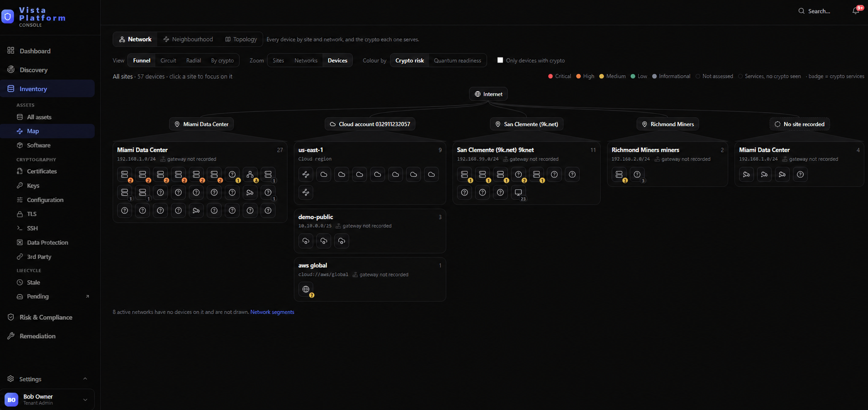
Task: Click the network hub device in Miami Data Center
Action: point(250,175)
